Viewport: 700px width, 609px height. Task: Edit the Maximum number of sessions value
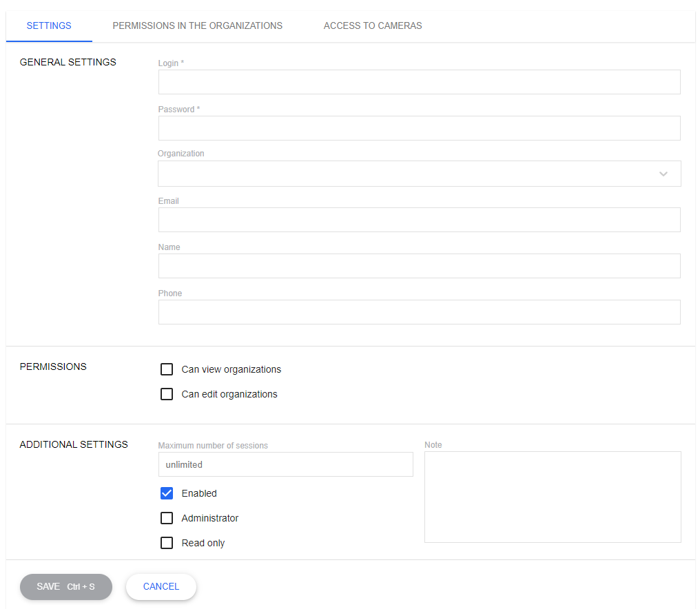285,464
